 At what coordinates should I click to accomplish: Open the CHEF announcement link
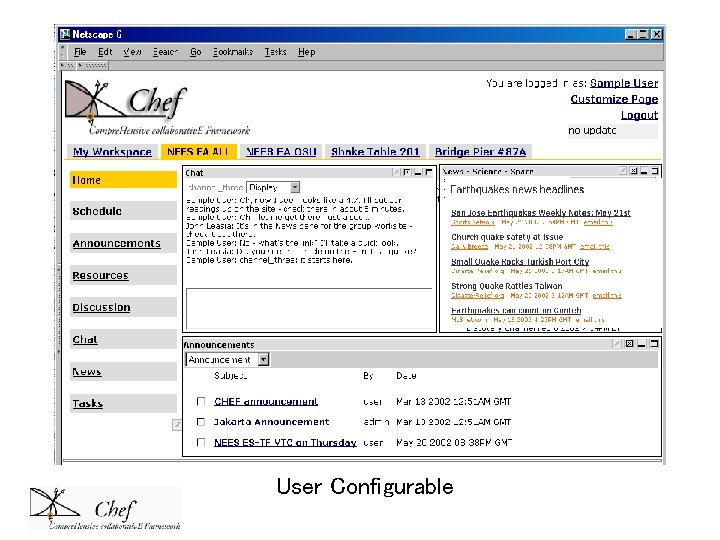(266, 401)
